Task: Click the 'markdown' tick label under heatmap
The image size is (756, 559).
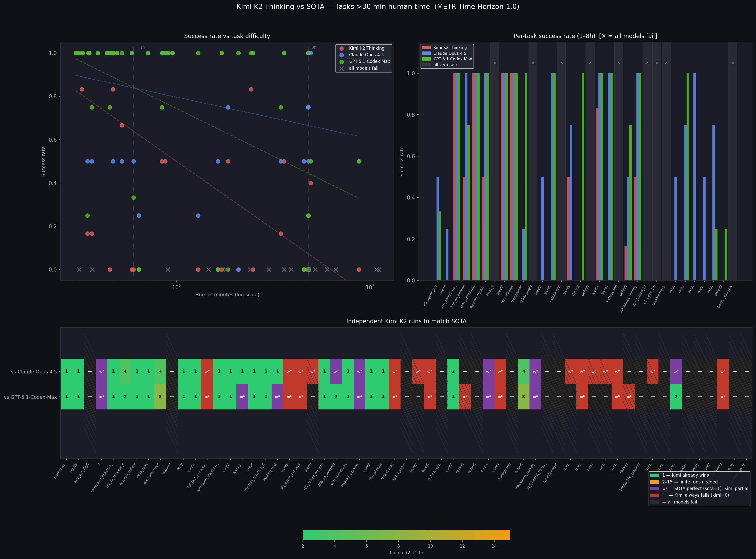Action: tap(60, 471)
